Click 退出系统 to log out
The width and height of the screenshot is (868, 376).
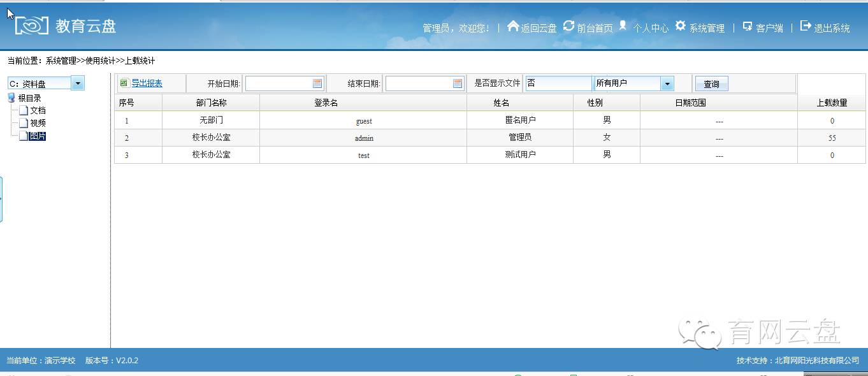click(832, 28)
